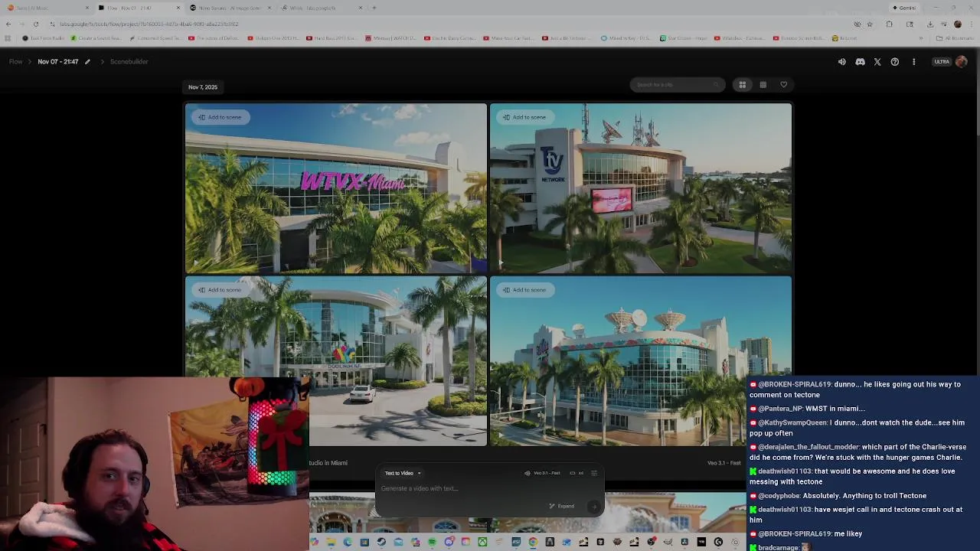Open the Star Citizen bookmark
The height and width of the screenshot is (551, 980).
click(x=684, y=38)
